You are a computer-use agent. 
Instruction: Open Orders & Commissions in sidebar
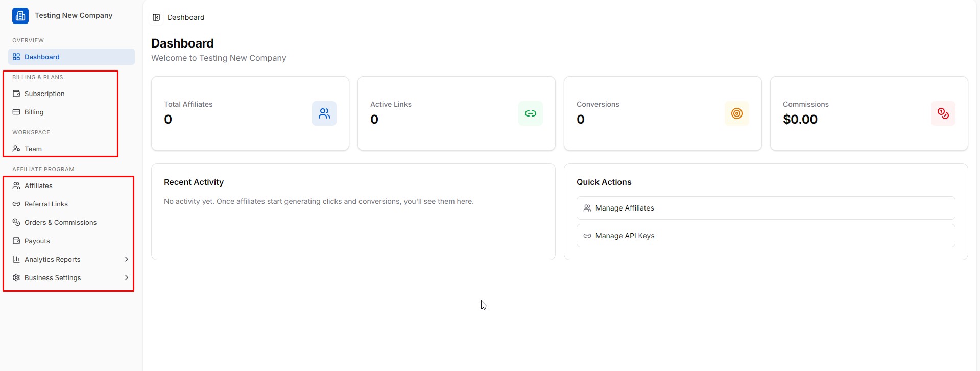click(71, 222)
